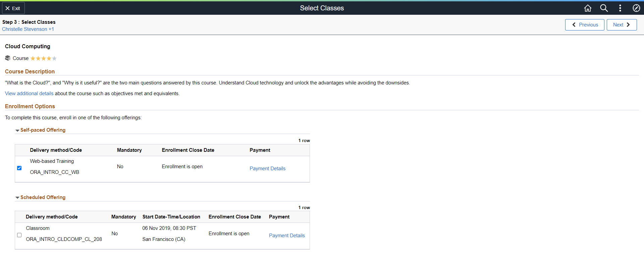644x256 pixels.
Task: Click the Course Description heading
Action: 30,71
